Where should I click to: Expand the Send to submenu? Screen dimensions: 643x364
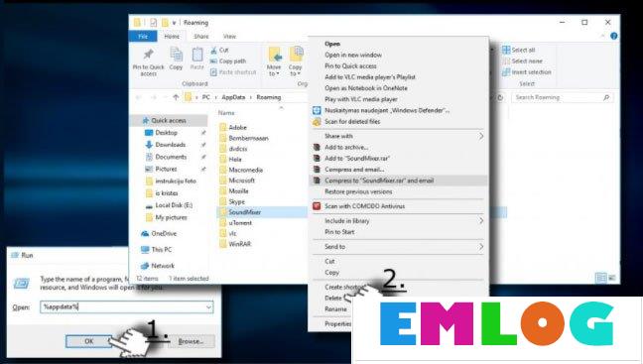click(398, 246)
